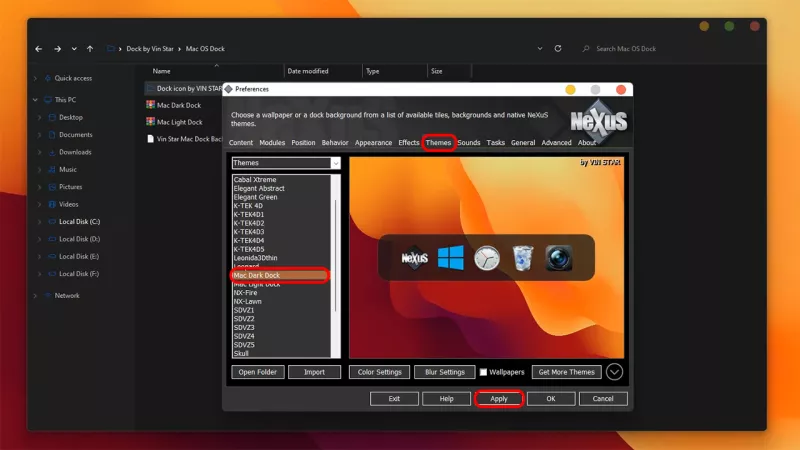Image resolution: width=800 pixels, height=450 pixels.
Task: Click the Mac Dark Dock archive icon in file list
Action: coord(151,105)
